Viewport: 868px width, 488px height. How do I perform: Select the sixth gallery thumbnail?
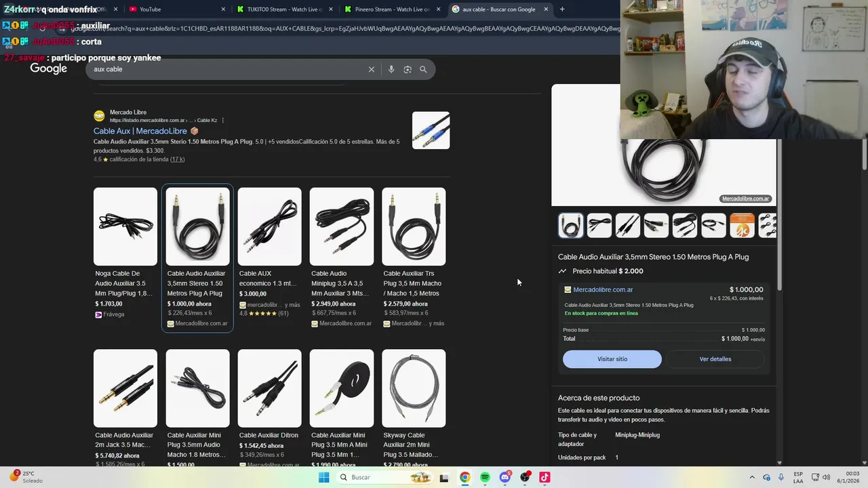(713, 226)
